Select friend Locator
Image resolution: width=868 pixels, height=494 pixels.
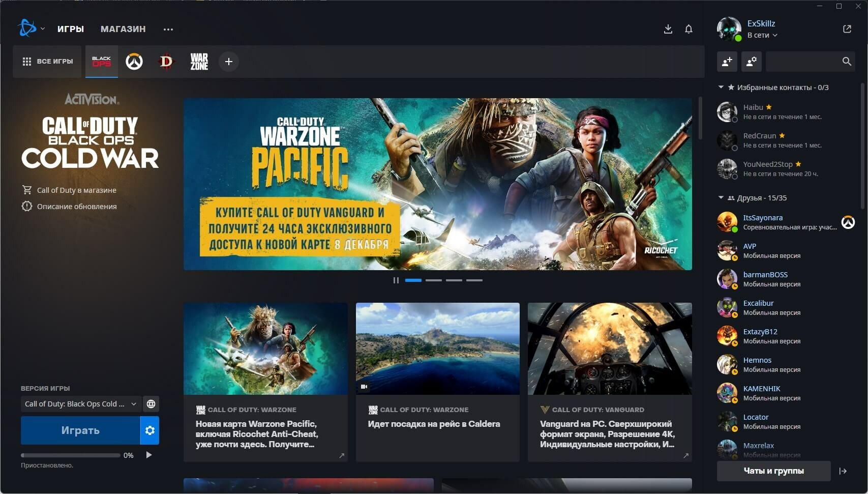(786, 422)
